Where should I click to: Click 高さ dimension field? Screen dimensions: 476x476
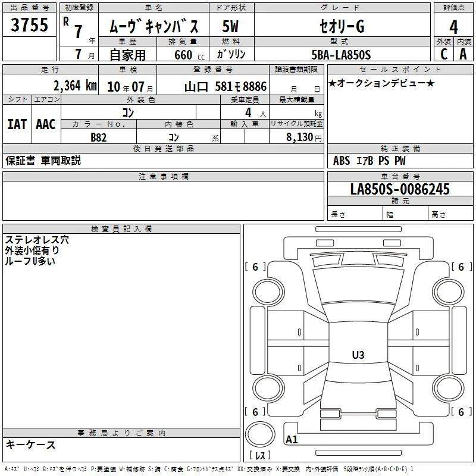click(451, 214)
